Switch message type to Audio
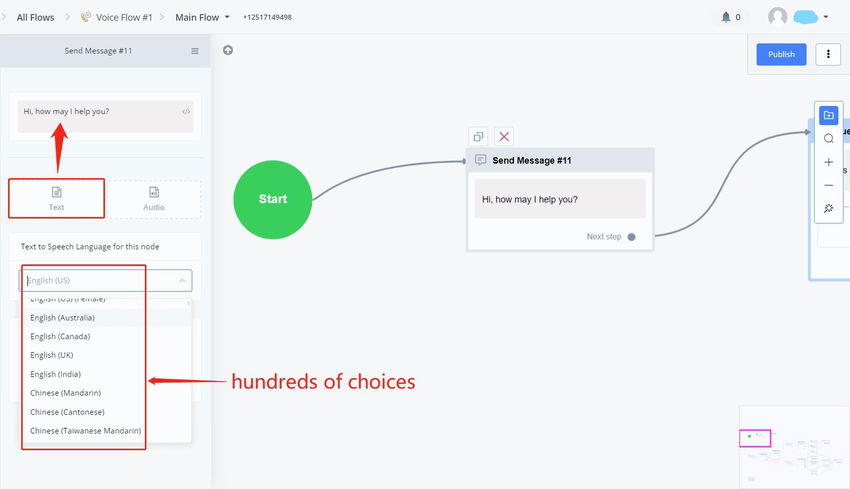 (x=154, y=198)
